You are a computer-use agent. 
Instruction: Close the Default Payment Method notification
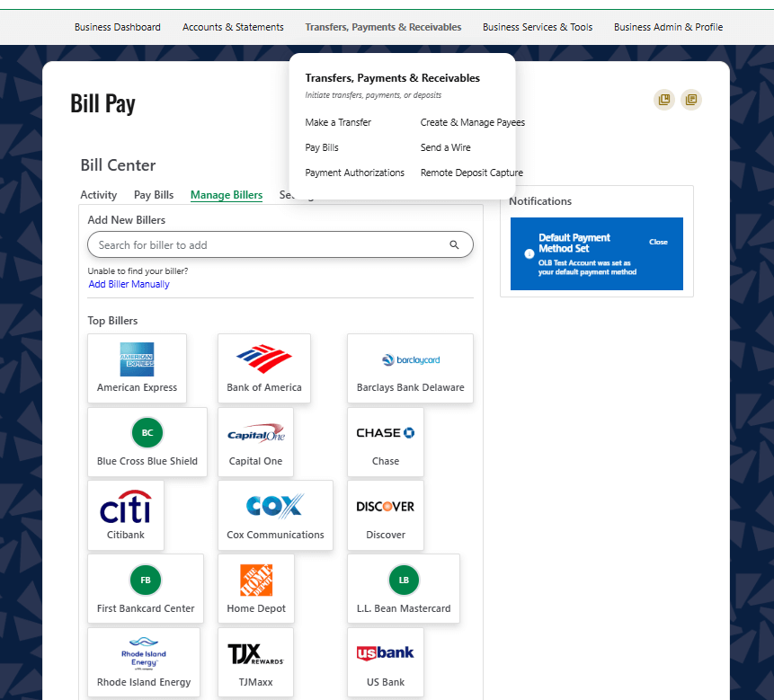(x=658, y=242)
